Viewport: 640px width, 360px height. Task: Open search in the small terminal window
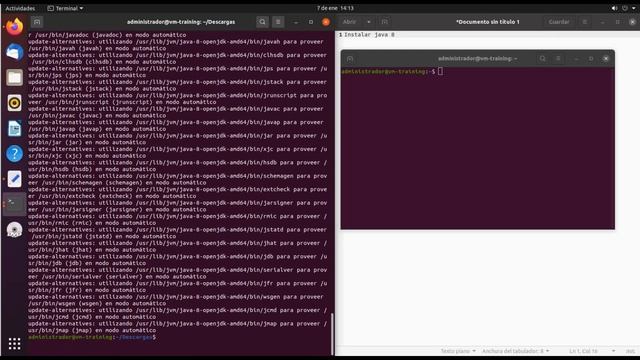tap(542, 59)
